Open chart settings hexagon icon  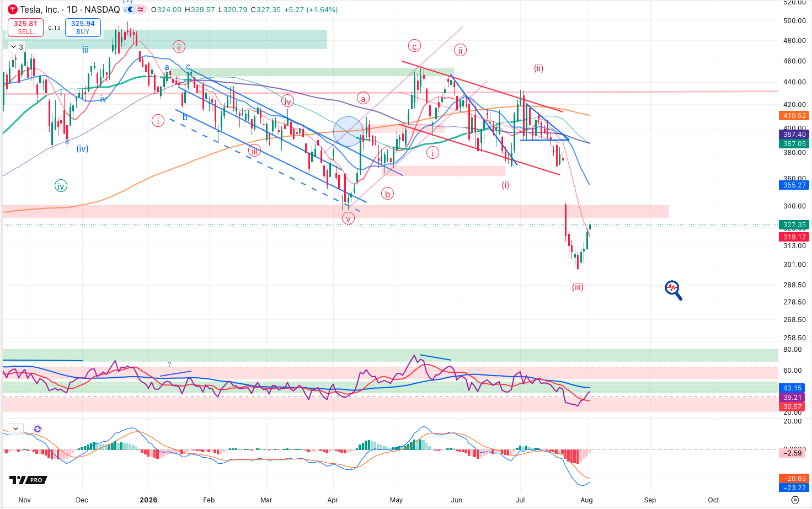(795, 500)
